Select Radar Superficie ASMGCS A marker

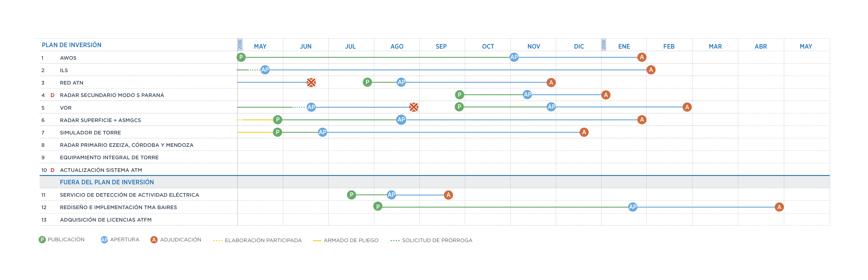tap(641, 119)
